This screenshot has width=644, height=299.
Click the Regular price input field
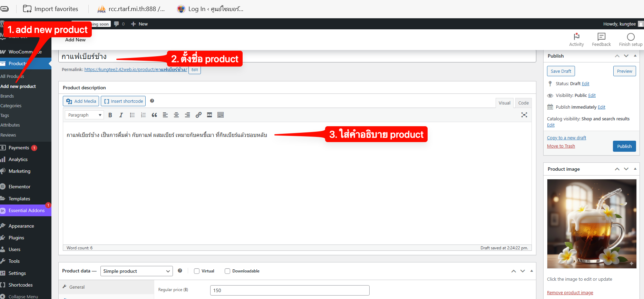(290, 290)
